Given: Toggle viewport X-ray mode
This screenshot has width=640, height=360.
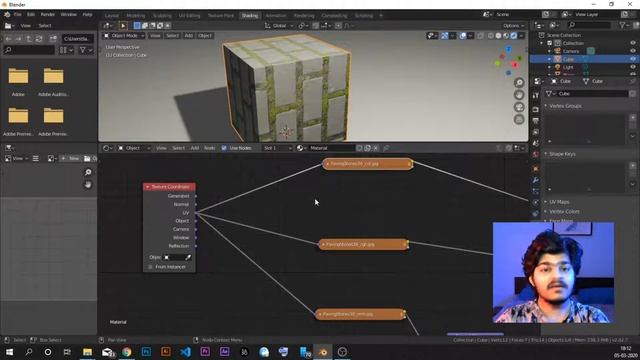Looking at the screenshot, I should [480, 36].
